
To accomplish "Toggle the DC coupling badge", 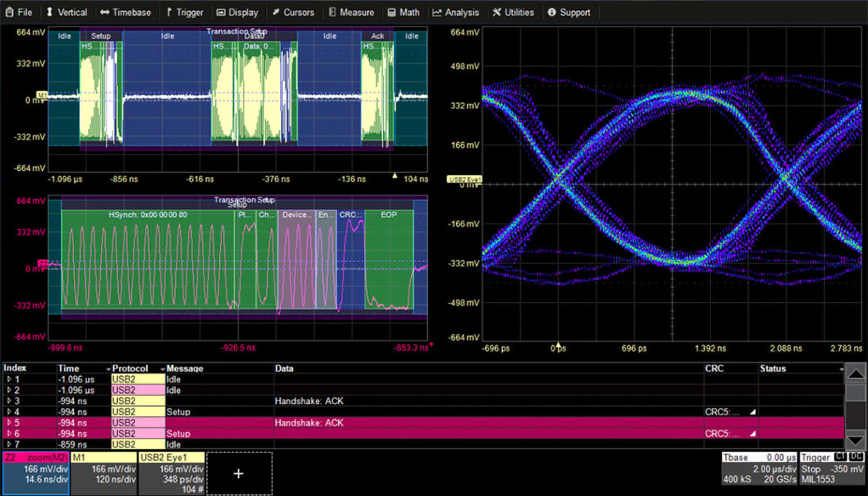I will coord(856,457).
